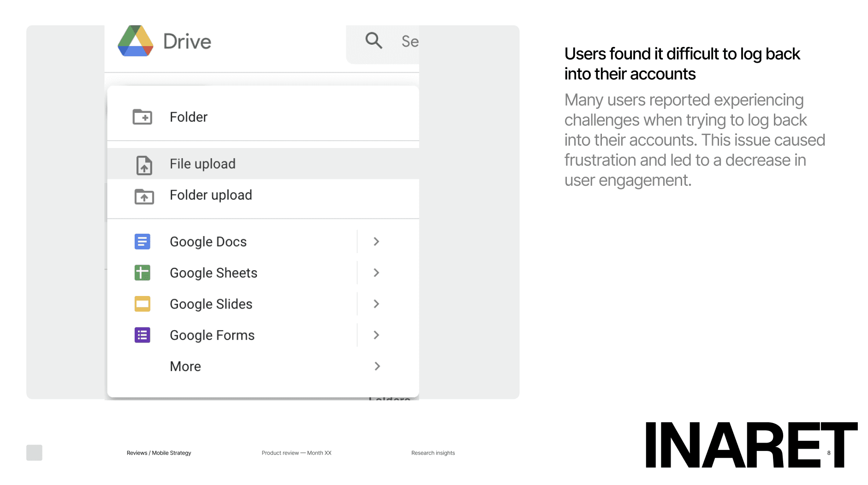Select the Folder upload menu entry
The height and width of the screenshot is (485, 868).
(x=263, y=195)
